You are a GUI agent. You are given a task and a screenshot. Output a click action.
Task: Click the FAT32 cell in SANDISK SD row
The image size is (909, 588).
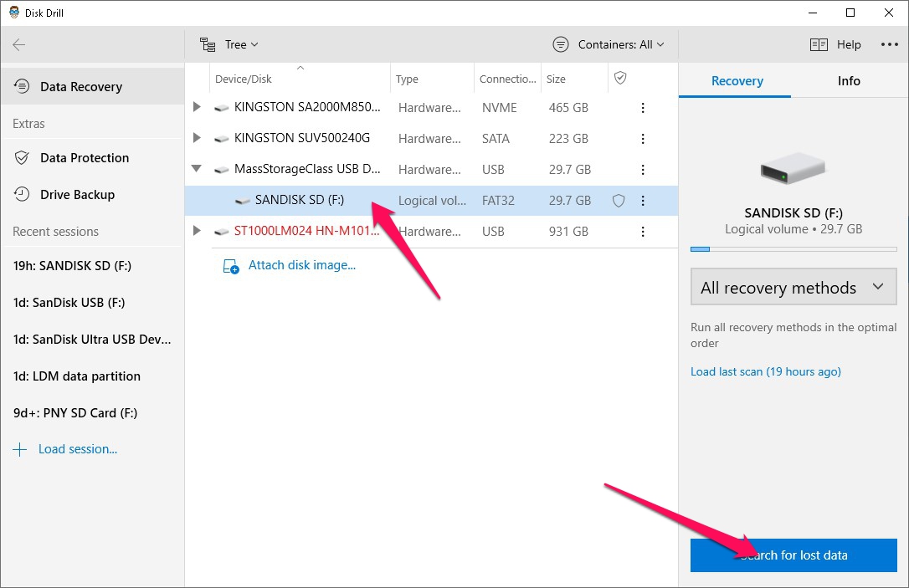(498, 201)
